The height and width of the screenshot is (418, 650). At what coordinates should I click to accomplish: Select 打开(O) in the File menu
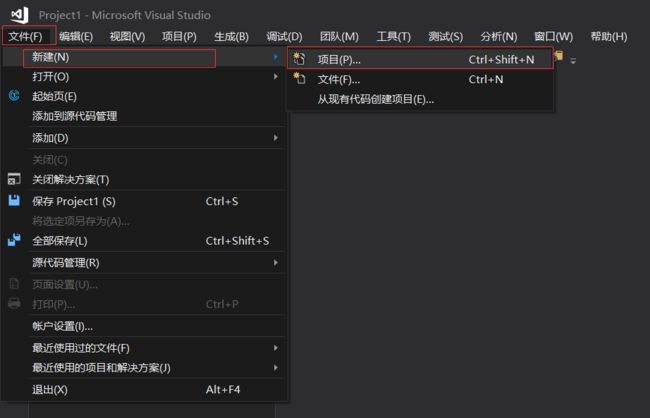pos(144,77)
